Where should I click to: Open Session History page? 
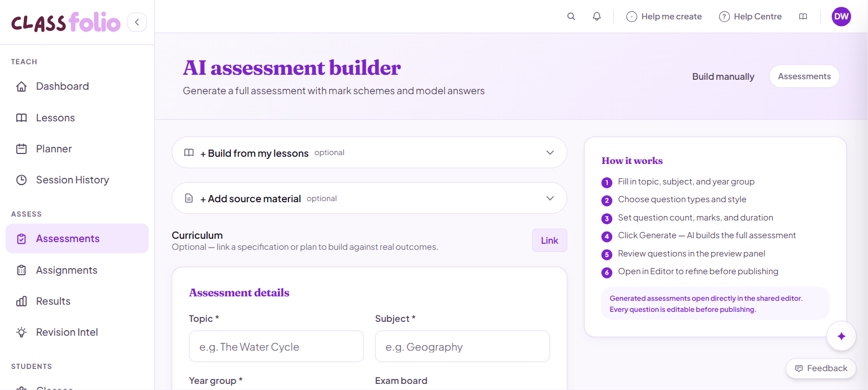tap(77, 180)
